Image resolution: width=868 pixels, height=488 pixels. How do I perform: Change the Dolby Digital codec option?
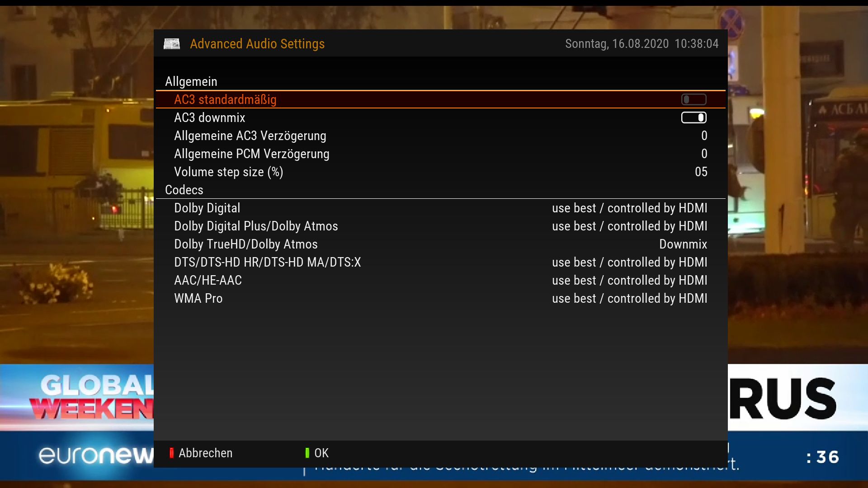(x=629, y=208)
